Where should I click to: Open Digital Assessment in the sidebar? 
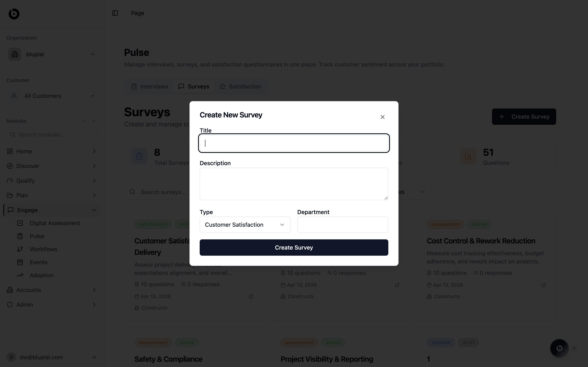pos(55,223)
